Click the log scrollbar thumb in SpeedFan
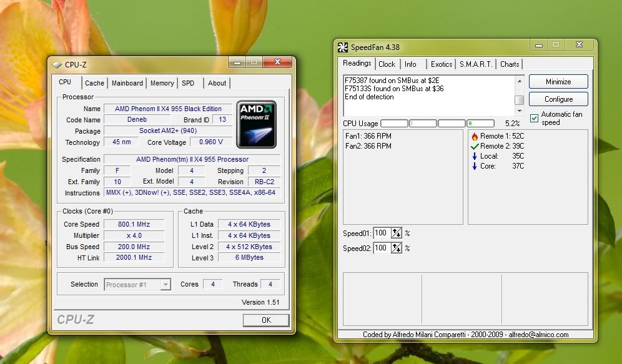This screenshot has width=622, height=364. tap(519, 100)
